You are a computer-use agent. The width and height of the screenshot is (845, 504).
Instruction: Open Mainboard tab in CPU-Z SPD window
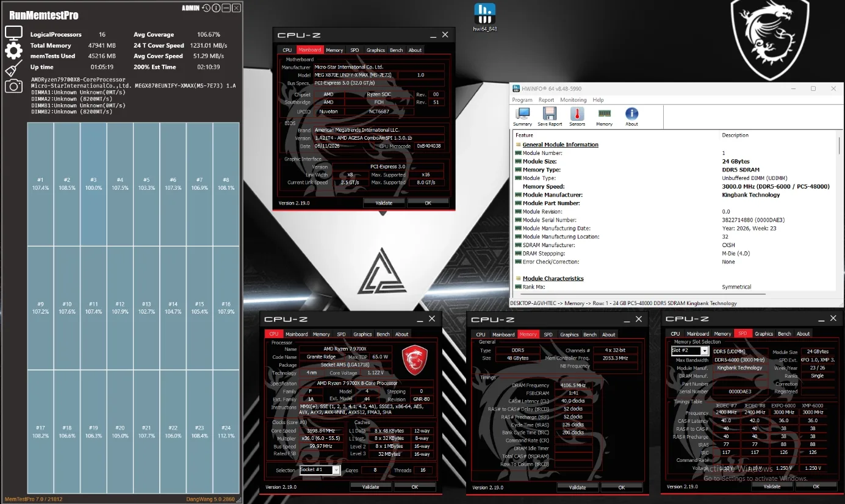pyautogui.click(x=698, y=334)
